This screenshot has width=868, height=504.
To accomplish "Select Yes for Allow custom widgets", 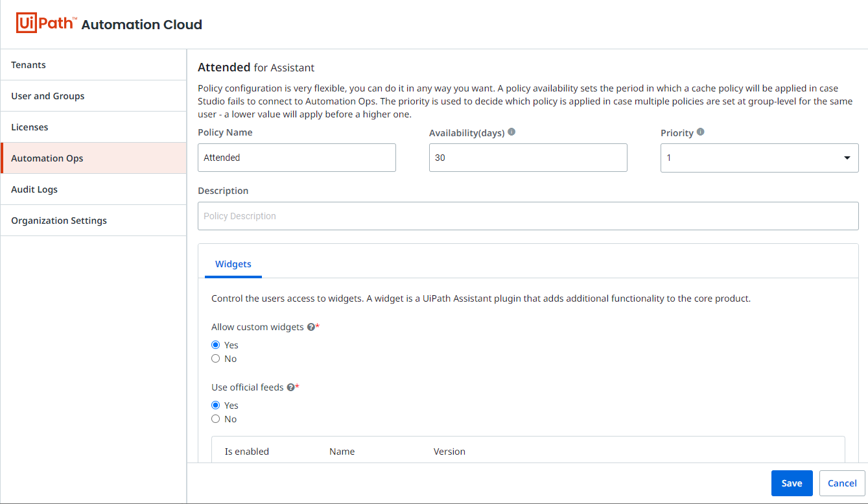I will 216,345.
